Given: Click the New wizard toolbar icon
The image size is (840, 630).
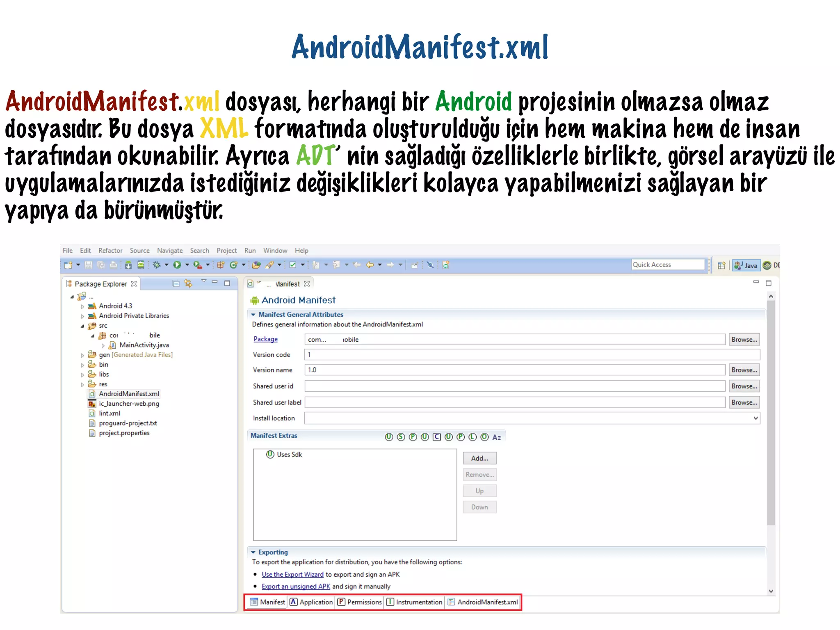Looking at the screenshot, I should tap(68, 265).
